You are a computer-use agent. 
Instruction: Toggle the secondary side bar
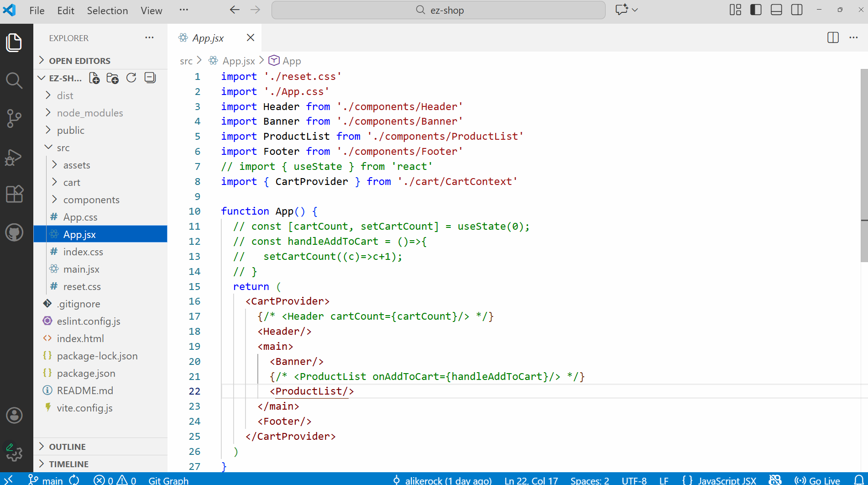(x=796, y=10)
